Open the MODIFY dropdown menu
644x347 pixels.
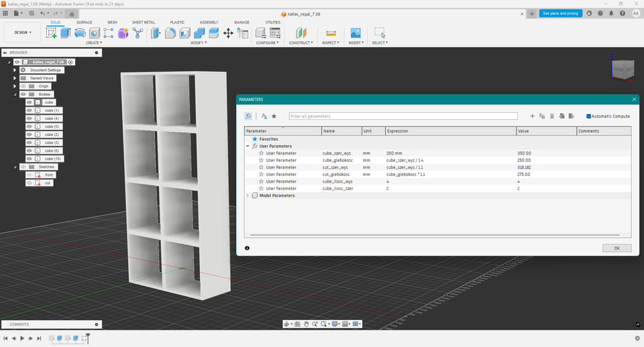point(199,43)
